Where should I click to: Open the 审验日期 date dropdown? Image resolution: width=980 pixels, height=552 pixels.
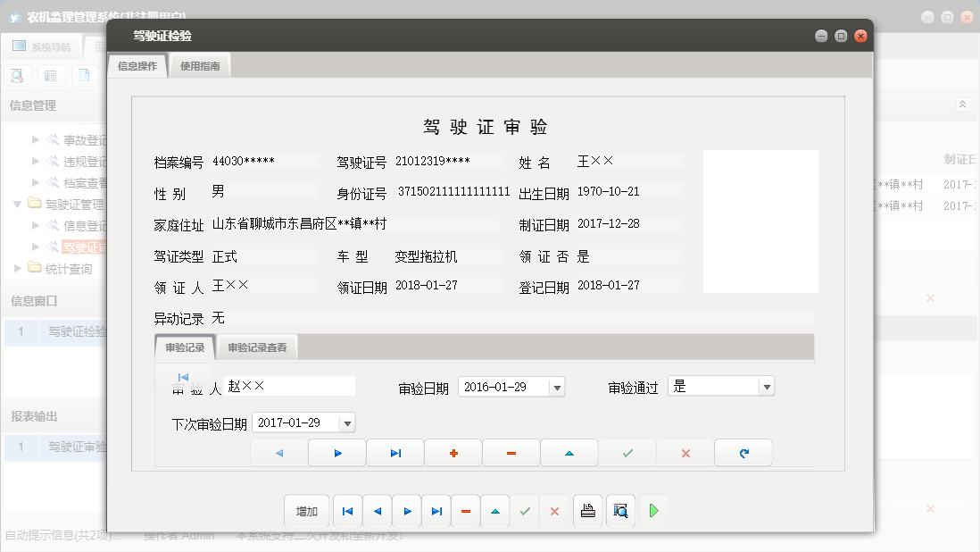click(558, 386)
